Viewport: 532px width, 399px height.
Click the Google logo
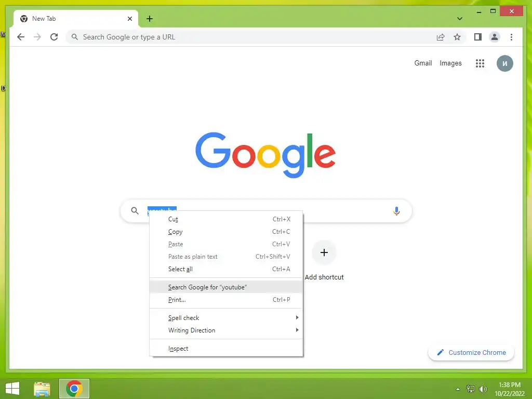point(265,155)
